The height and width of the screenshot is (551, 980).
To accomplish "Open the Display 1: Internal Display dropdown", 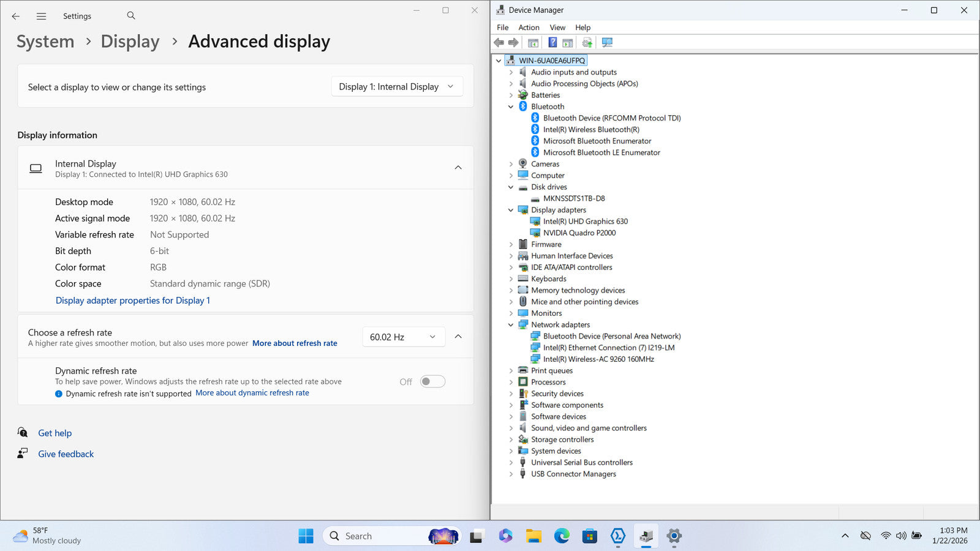I will click(396, 87).
